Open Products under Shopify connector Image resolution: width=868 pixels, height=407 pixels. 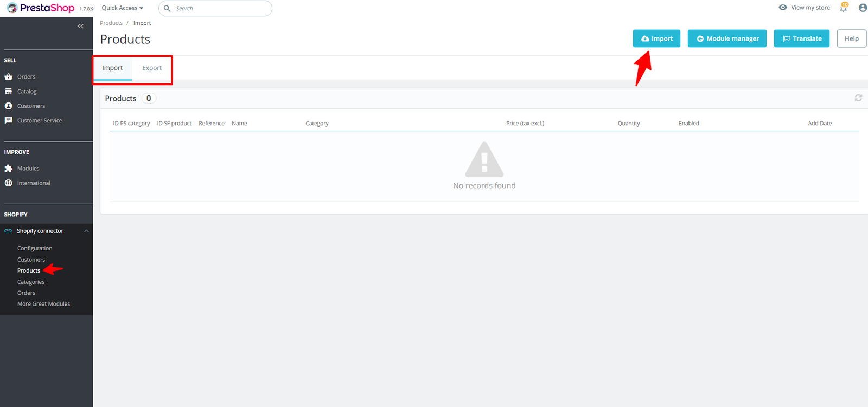coord(29,270)
